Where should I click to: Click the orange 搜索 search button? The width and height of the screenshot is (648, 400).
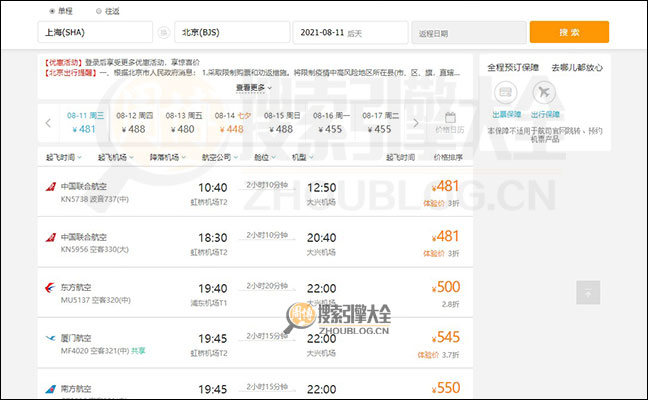point(568,32)
